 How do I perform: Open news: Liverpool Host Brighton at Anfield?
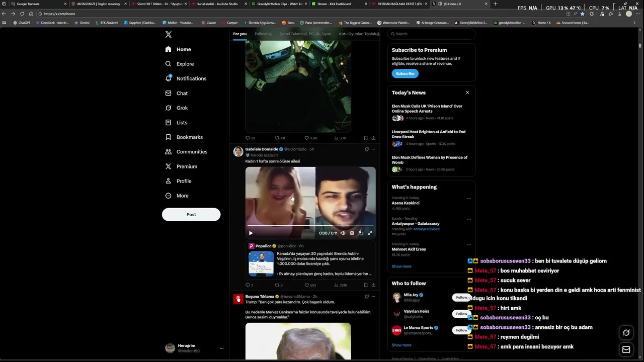[x=429, y=134]
